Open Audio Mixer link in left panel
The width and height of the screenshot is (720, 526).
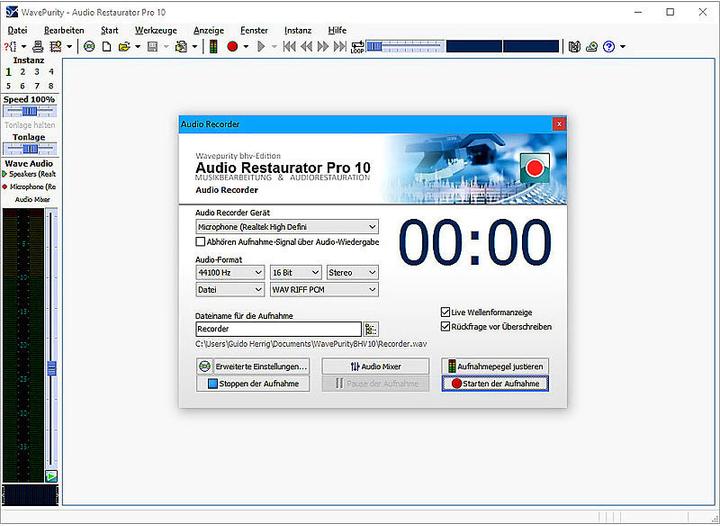tap(32, 200)
